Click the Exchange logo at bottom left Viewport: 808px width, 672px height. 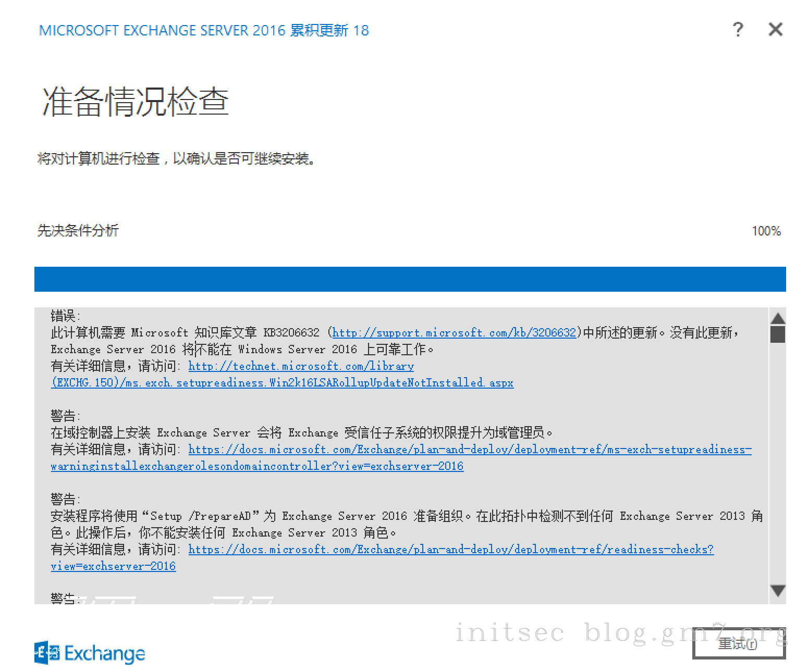coord(89,653)
